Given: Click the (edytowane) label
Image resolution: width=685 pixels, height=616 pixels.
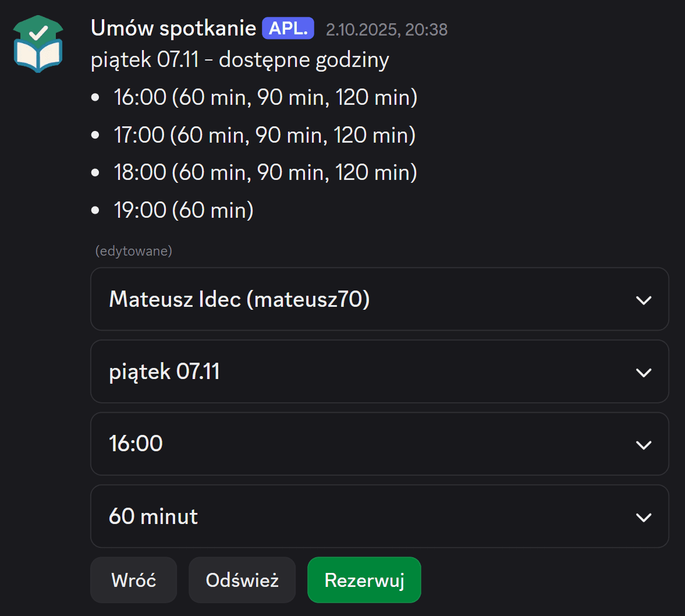Looking at the screenshot, I should tap(134, 251).
